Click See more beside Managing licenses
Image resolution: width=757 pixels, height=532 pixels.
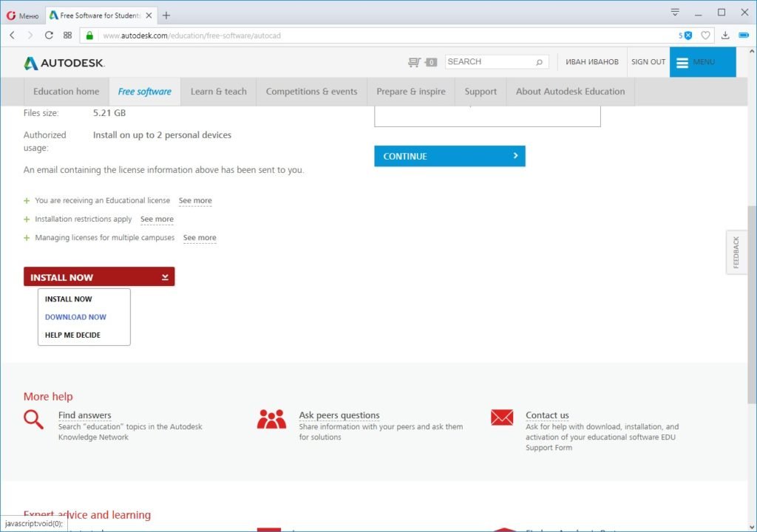[x=200, y=237]
